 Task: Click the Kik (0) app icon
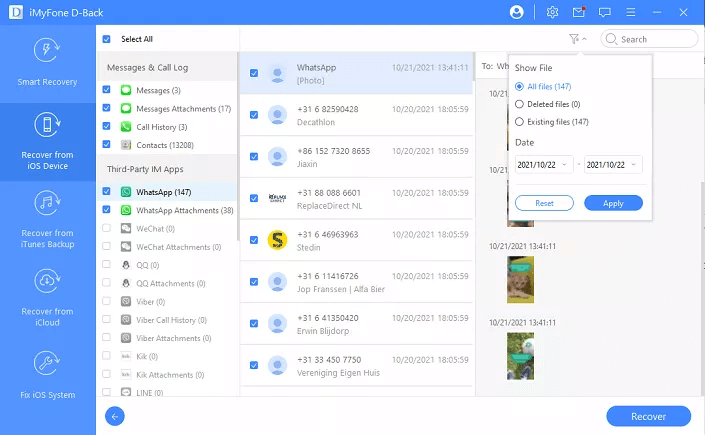tap(126, 356)
